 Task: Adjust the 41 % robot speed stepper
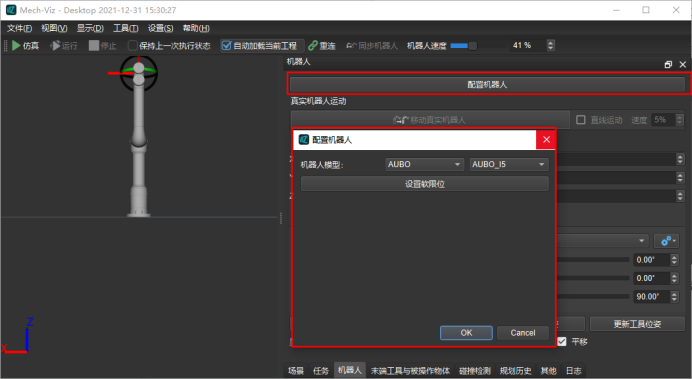click(550, 45)
